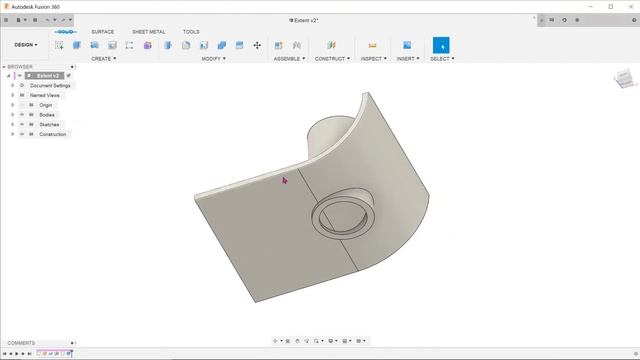Switch to the Tools tab
640x360 pixels.
point(191,31)
